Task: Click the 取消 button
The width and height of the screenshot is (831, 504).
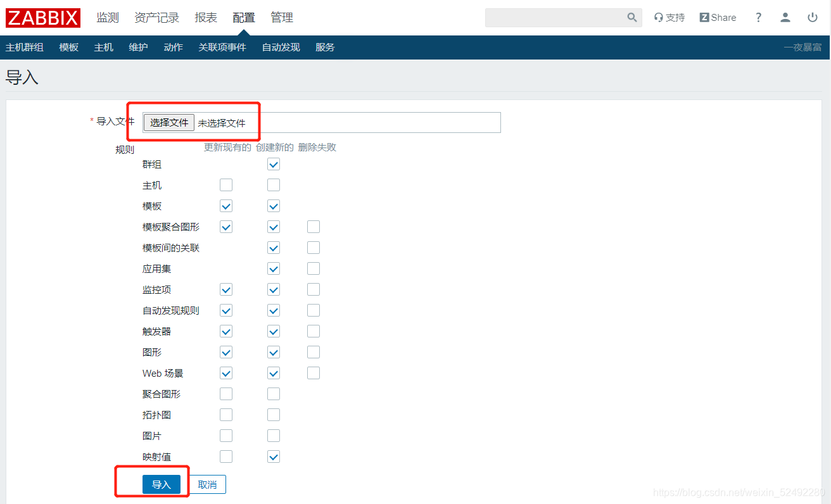Action: tap(207, 484)
